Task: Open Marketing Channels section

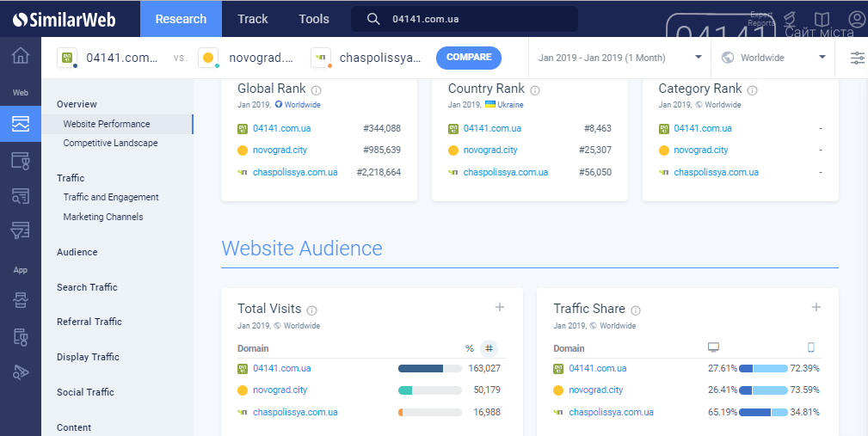Action: click(103, 217)
